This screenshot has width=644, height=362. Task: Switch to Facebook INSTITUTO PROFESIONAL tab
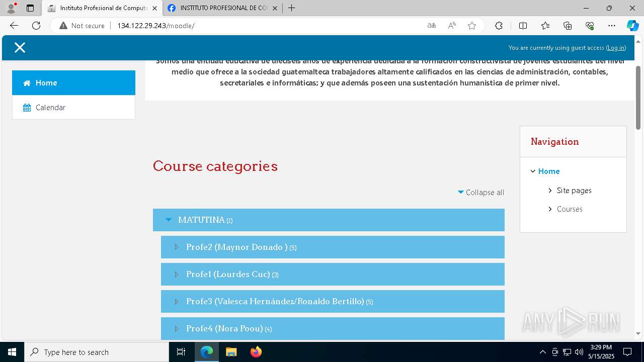(223, 8)
